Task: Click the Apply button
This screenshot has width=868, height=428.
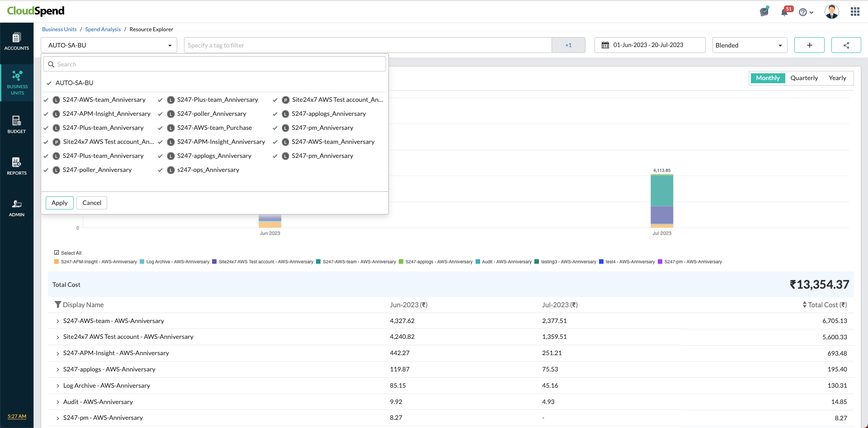Action: pyautogui.click(x=59, y=203)
